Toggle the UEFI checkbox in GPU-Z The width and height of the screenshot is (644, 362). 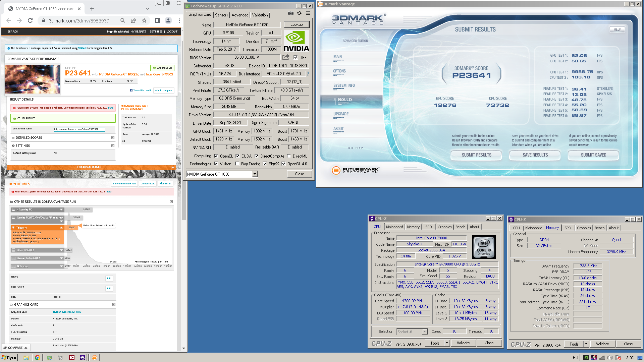(x=296, y=57)
